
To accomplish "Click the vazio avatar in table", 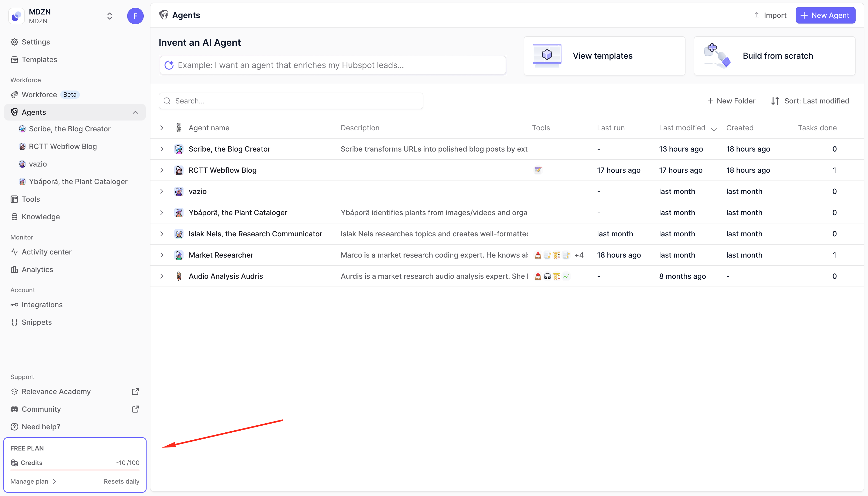I will [179, 191].
